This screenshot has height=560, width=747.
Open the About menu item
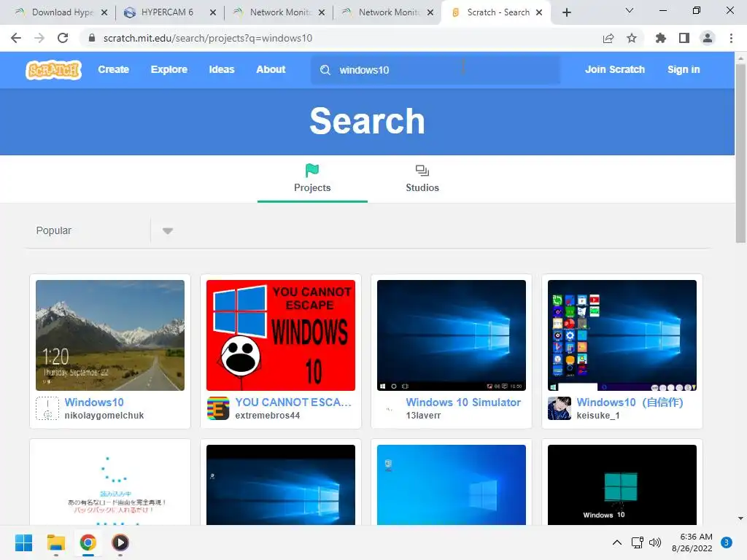pyautogui.click(x=271, y=69)
